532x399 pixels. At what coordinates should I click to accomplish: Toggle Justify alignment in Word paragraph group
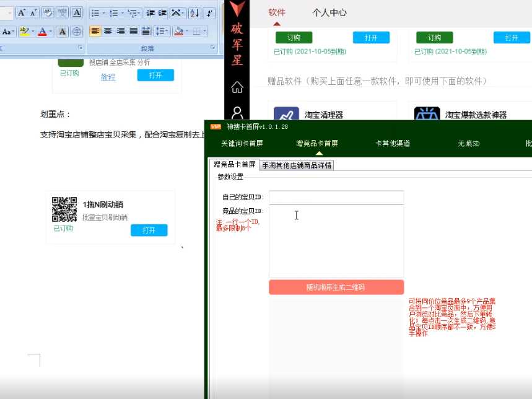pos(133,31)
